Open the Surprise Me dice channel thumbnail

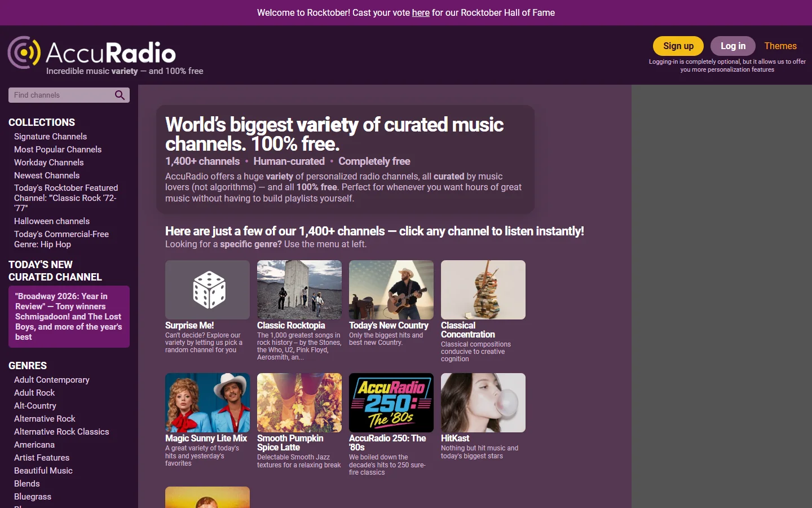[x=208, y=290]
